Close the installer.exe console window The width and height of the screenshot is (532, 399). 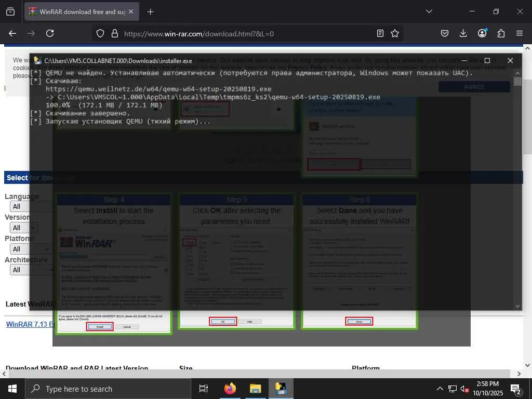coord(510,60)
